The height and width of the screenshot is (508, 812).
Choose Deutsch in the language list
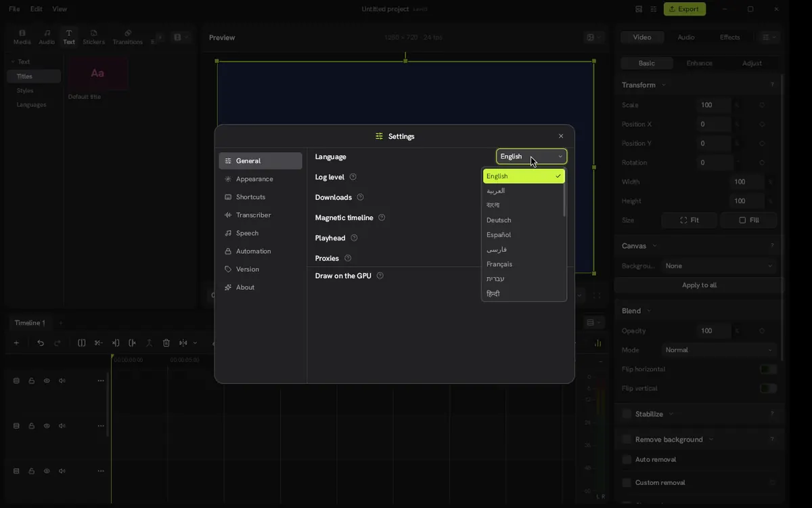pyautogui.click(x=524, y=220)
